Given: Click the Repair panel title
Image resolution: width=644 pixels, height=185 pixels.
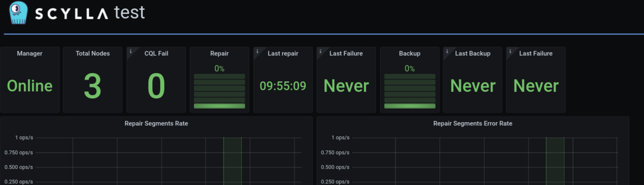Looking at the screenshot, I should click(x=220, y=53).
